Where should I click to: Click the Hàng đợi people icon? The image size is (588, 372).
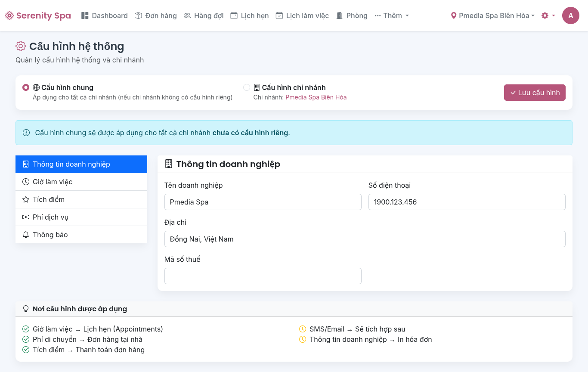(187, 15)
